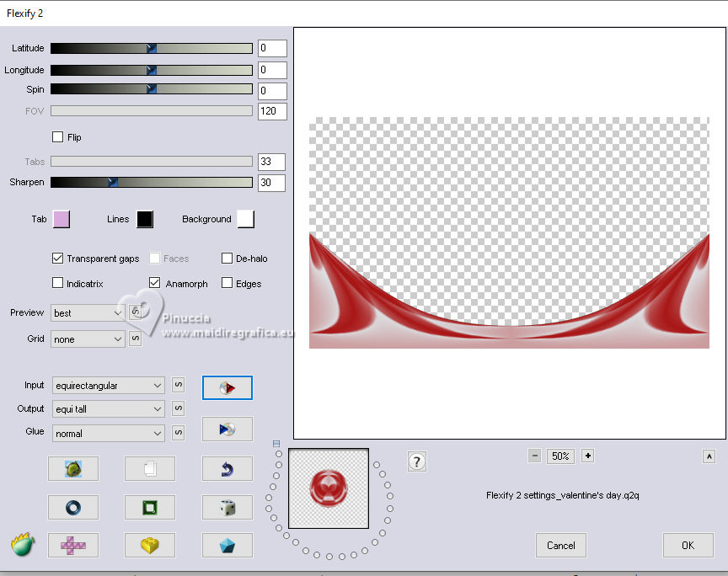Click the OK button
728x576 pixels.
click(x=688, y=546)
